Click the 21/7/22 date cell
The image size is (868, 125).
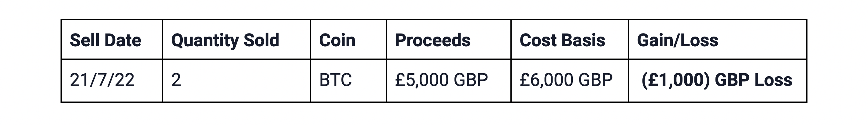coord(102,80)
